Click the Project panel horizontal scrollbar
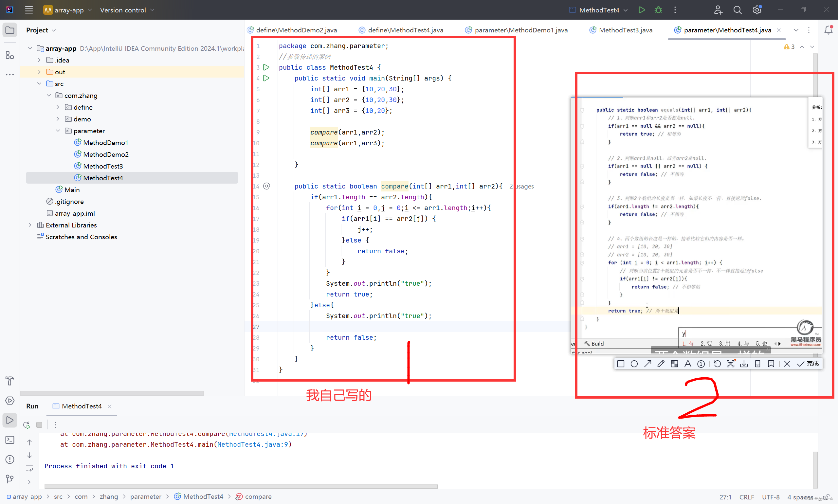Screen dimensions: 838x504 point(112,393)
